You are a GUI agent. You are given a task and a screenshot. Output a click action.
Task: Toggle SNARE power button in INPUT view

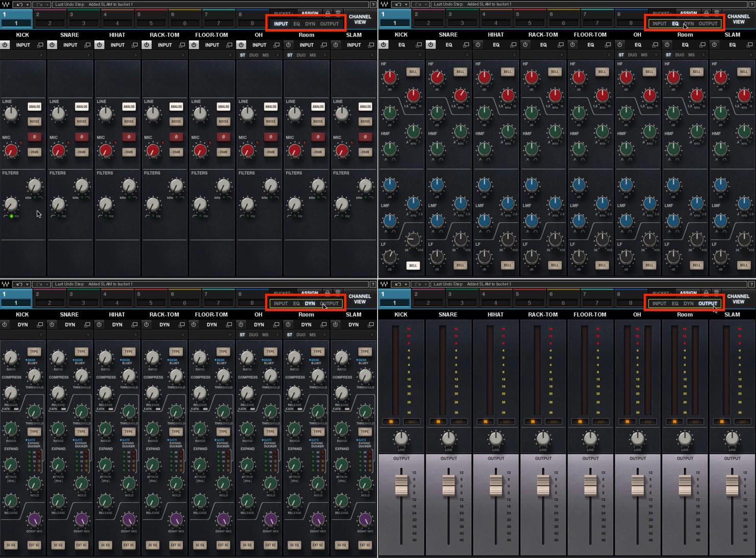click(52, 45)
